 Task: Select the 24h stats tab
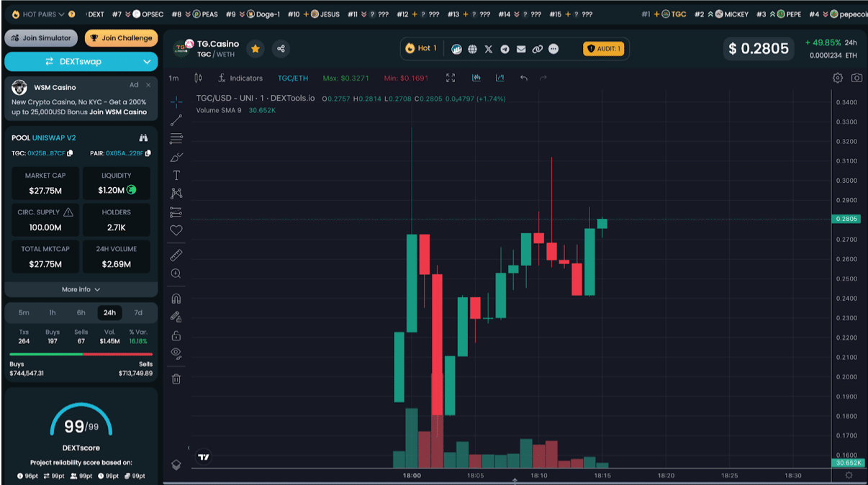[x=109, y=313]
